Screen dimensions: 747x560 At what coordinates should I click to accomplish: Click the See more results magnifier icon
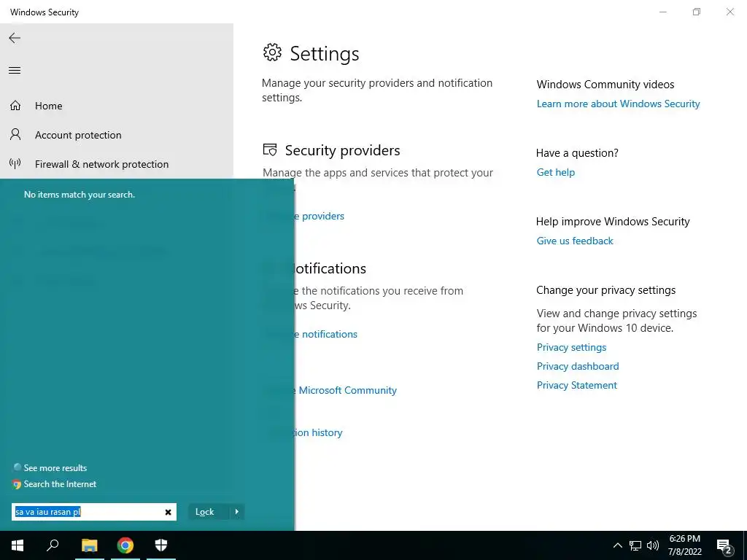(18, 467)
